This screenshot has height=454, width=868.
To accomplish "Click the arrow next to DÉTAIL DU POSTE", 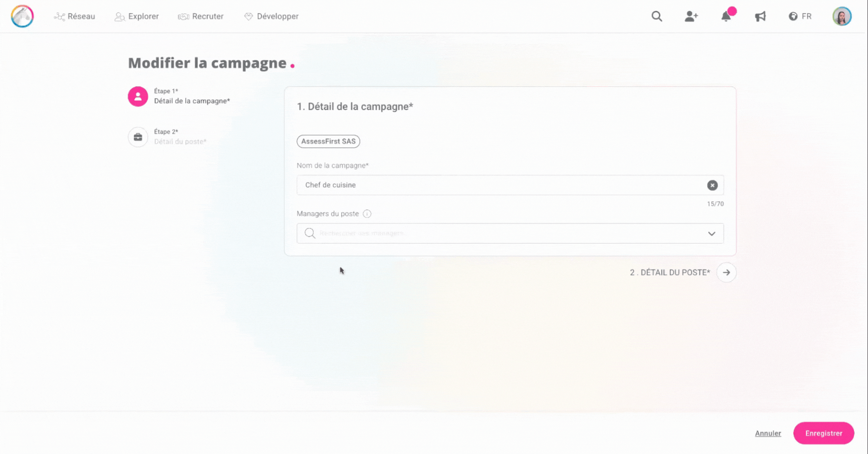I will pyautogui.click(x=726, y=272).
